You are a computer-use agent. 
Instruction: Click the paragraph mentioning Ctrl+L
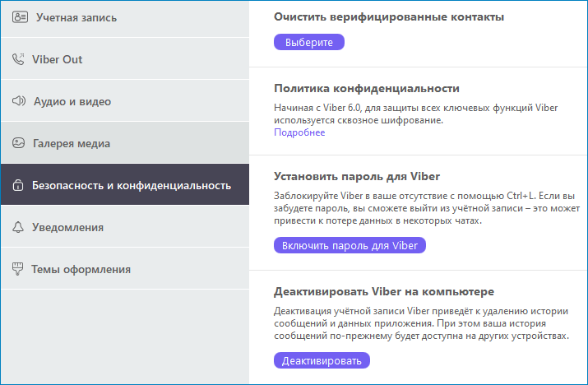(x=427, y=208)
